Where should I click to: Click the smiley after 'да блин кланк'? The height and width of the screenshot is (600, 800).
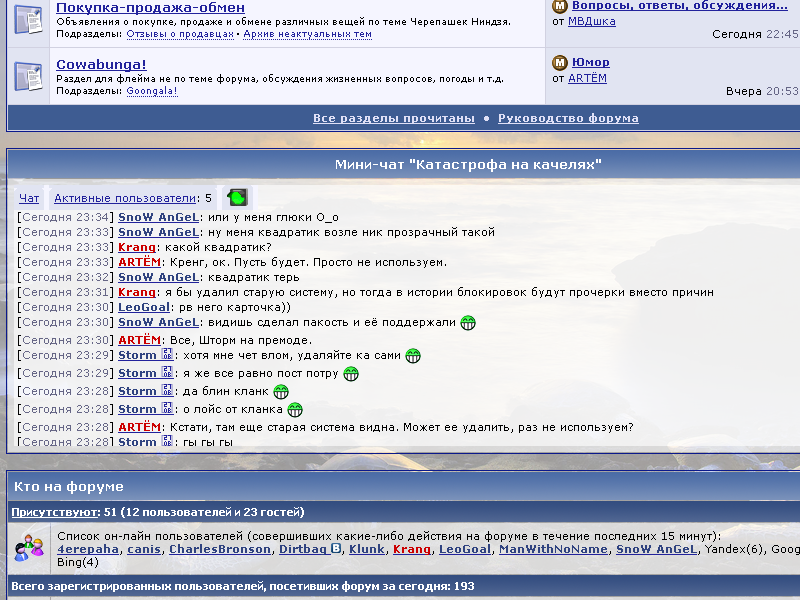[x=281, y=392]
